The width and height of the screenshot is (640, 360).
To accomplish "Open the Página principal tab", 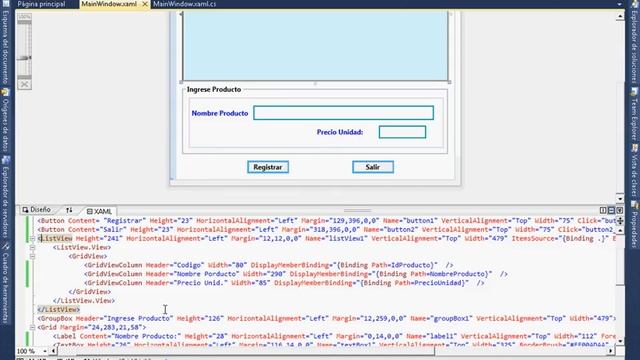I will [x=41, y=4].
